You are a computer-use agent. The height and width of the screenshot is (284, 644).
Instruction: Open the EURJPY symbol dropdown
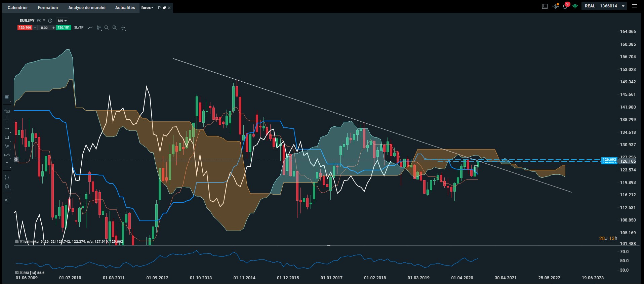point(44,21)
